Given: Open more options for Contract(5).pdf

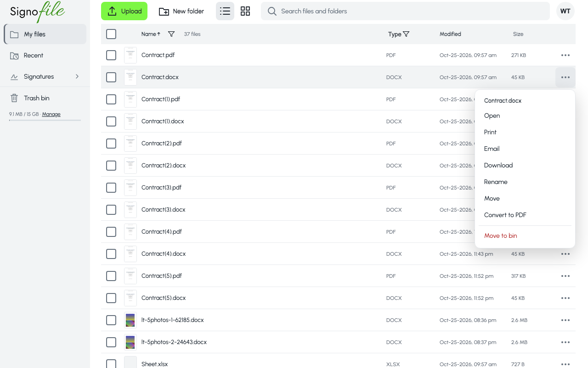Looking at the screenshot, I should pyautogui.click(x=565, y=276).
